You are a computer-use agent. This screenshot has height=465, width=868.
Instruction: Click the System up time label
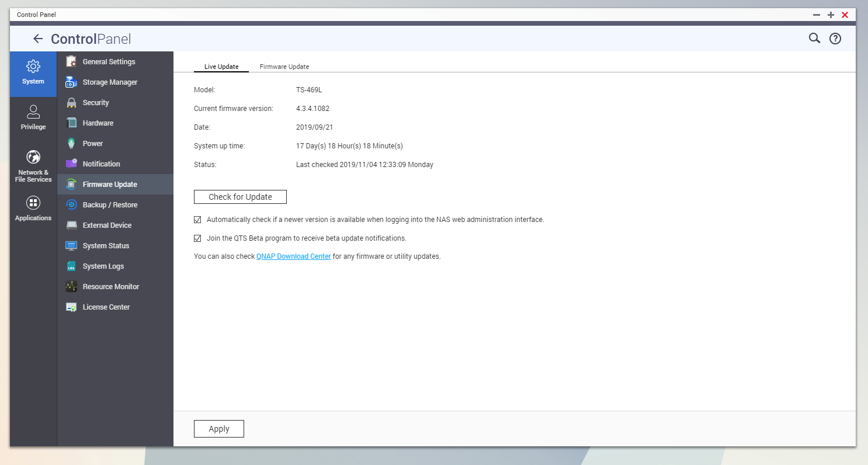[x=219, y=146]
